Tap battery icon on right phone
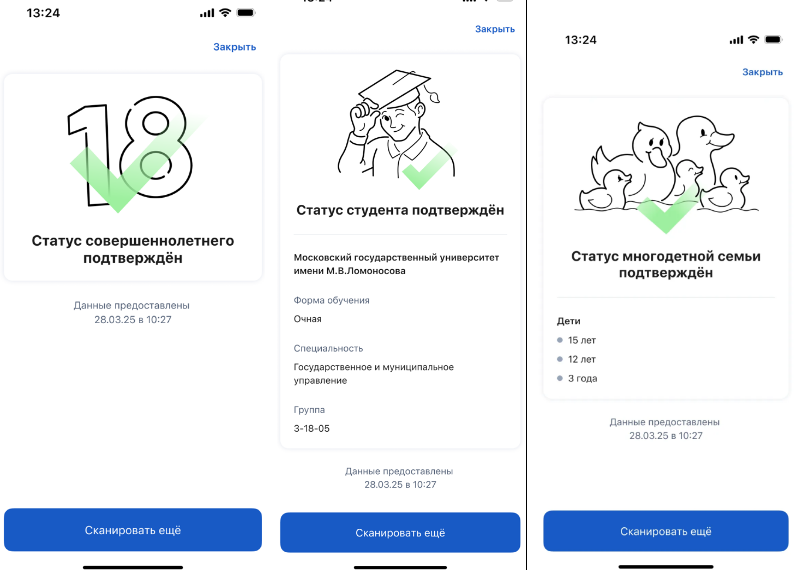The image size is (797, 570). tap(773, 40)
